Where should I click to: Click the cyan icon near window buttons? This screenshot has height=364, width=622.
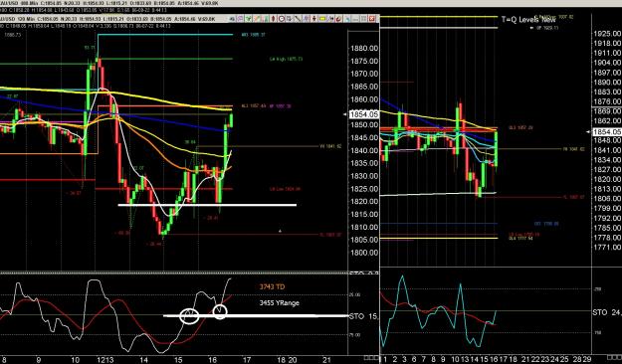click(347, 19)
